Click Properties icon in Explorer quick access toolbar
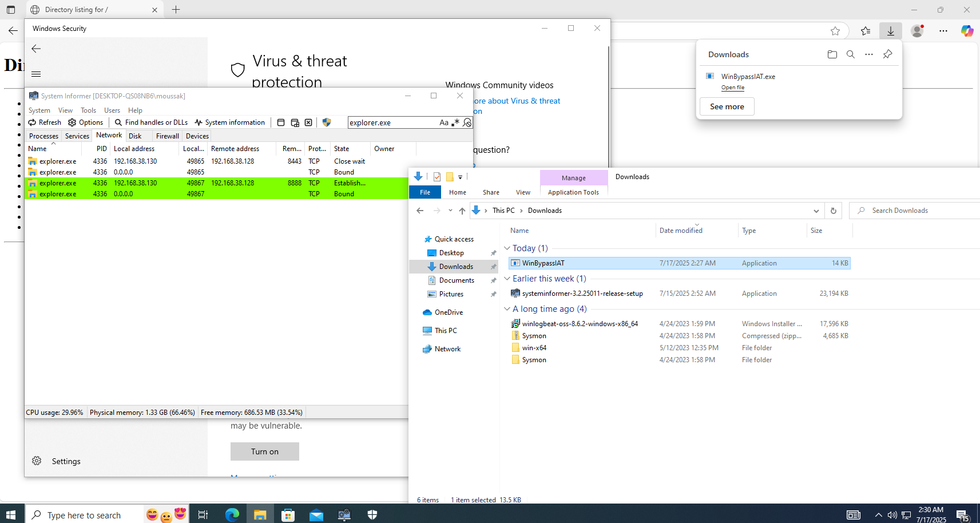 437,177
